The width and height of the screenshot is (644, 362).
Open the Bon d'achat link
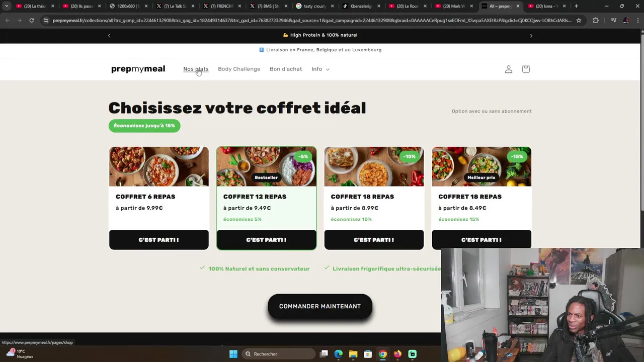pyautogui.click(x=286, y=69)
